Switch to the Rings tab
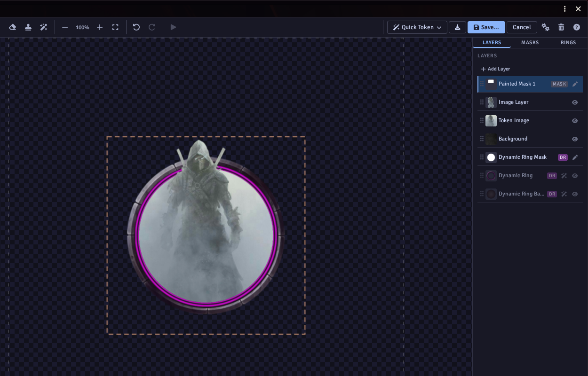The image size is (588, 376). (568, 42)
